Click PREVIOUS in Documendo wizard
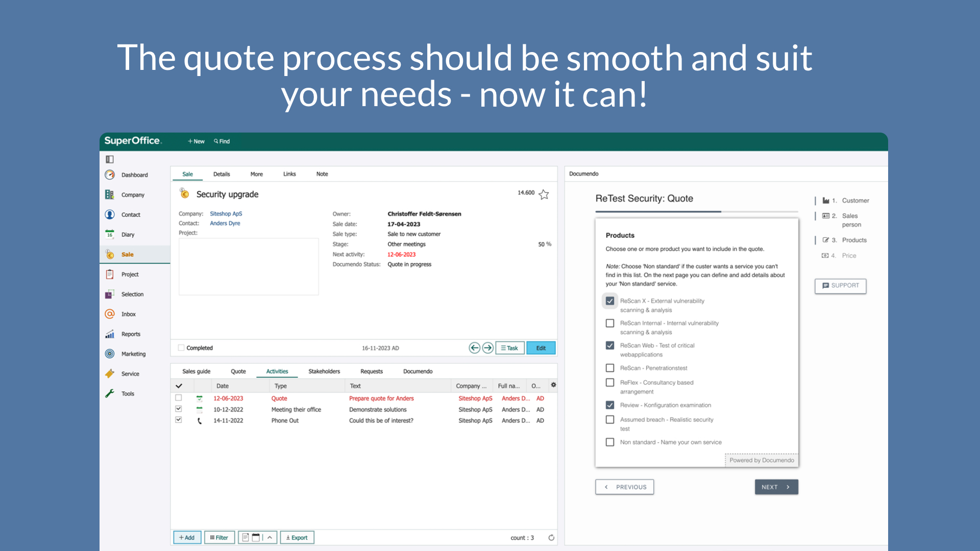 (625, 487)
